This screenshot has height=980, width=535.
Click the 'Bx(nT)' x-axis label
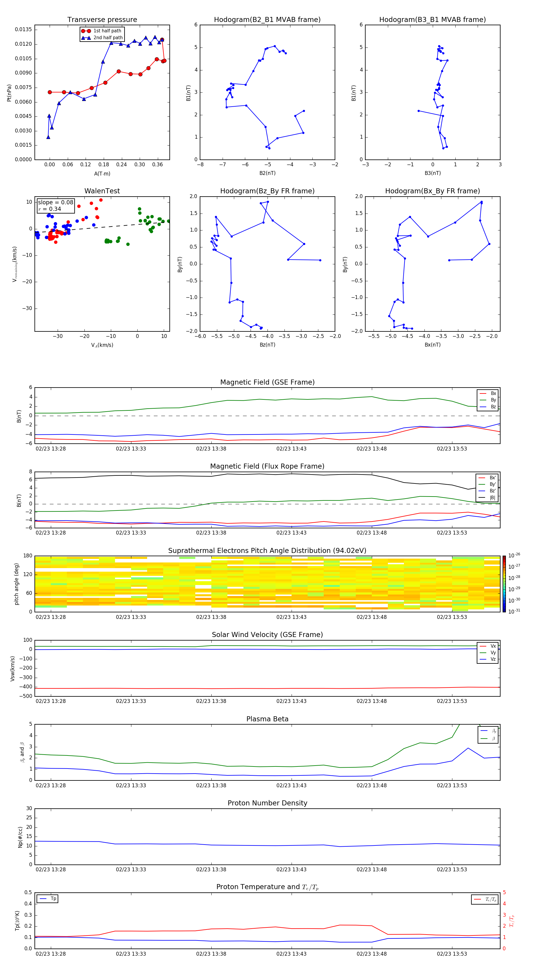(x=432, y=345)
